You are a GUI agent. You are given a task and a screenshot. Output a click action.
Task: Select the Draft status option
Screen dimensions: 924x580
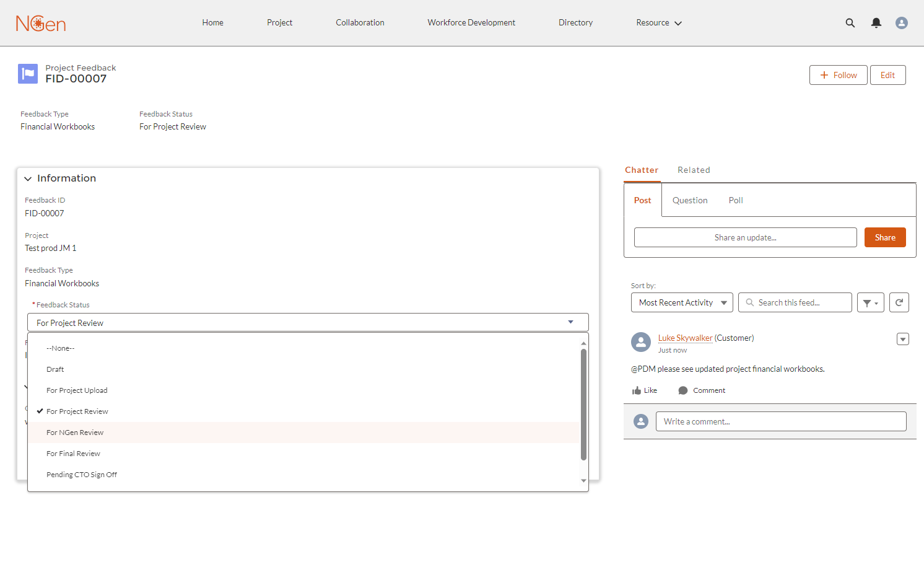pos(303,369)
